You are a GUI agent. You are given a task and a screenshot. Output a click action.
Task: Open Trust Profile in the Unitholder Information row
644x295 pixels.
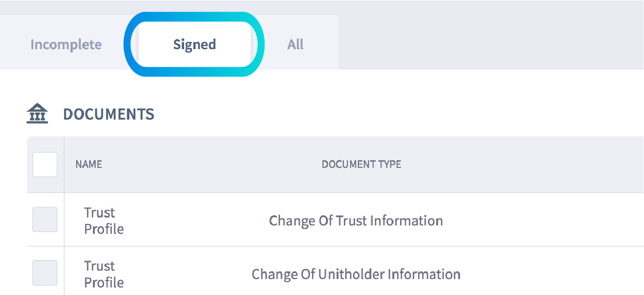104,274
